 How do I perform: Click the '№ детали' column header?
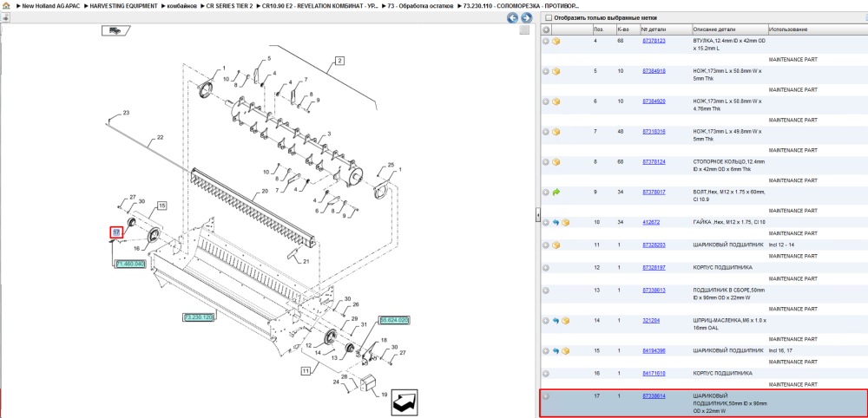pyautogui.click(x=654, y=29)
